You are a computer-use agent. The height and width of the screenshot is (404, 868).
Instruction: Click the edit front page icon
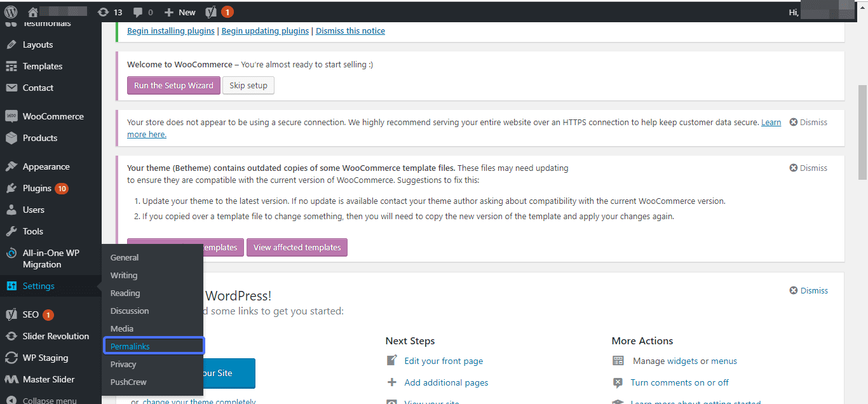(392, 361)
